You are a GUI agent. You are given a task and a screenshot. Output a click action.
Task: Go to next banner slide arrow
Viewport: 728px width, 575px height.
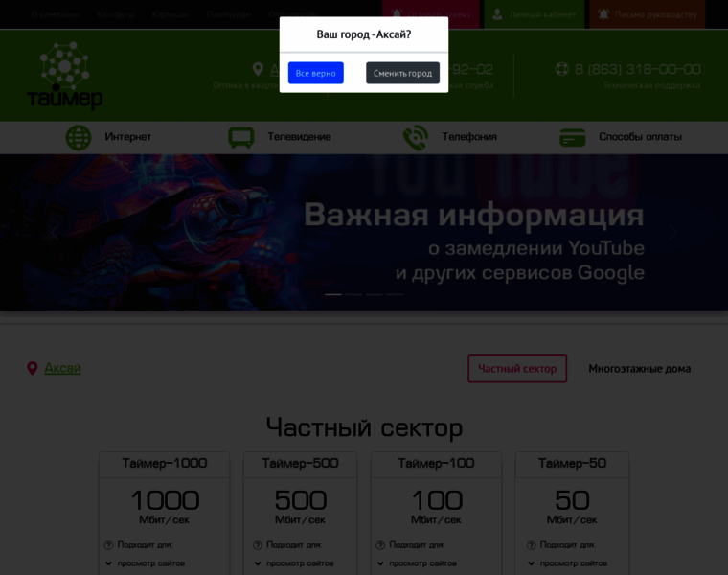(672, 232)
